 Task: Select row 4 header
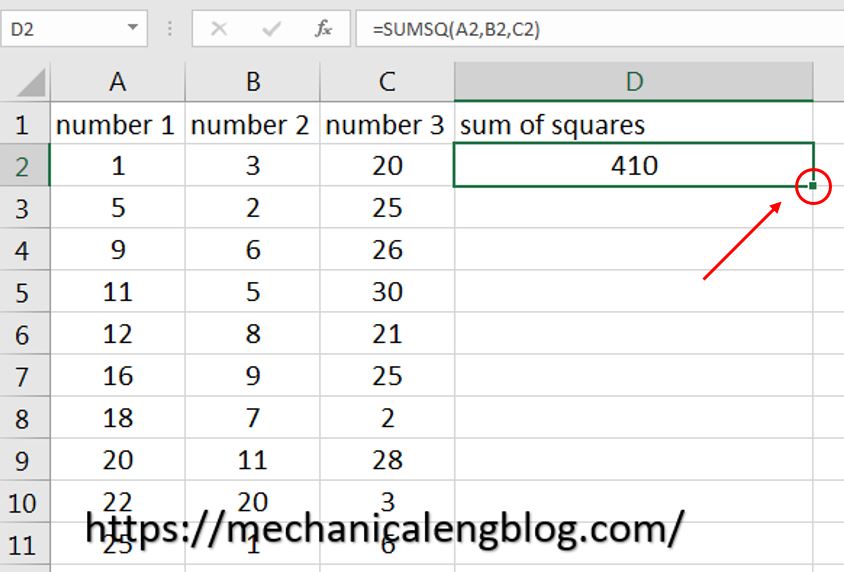(x=24, y=250)
